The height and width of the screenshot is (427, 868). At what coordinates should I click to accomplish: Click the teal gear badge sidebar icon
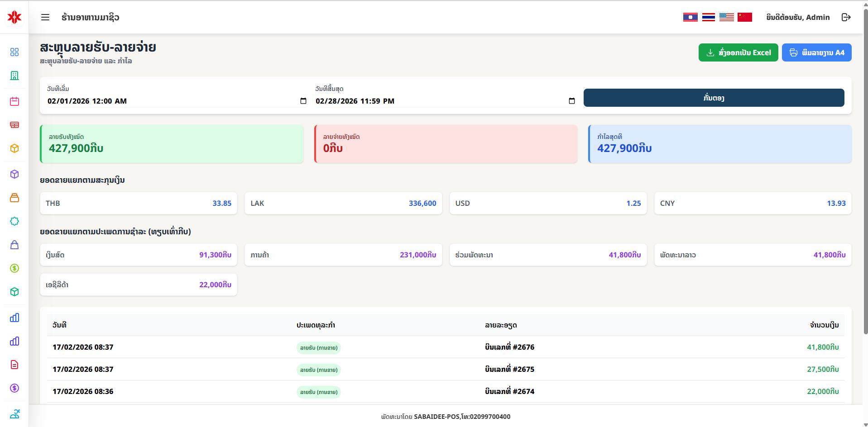(14, 221)
